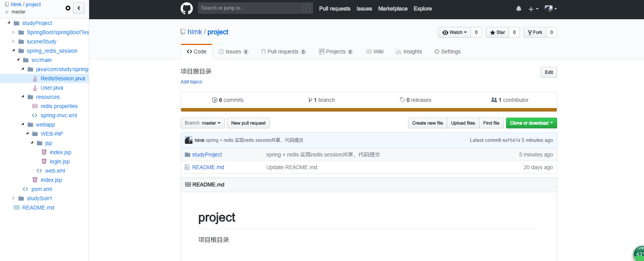The height and width of the screenshot is (261, 644).
Task: Expand Clone or download options
Action: coord(531,123)
